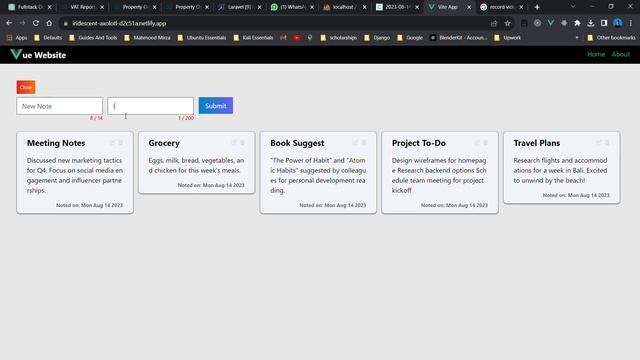Screen dimensions: 640x360
Task: Click the Grocery note card title
Action: (164, 143)
